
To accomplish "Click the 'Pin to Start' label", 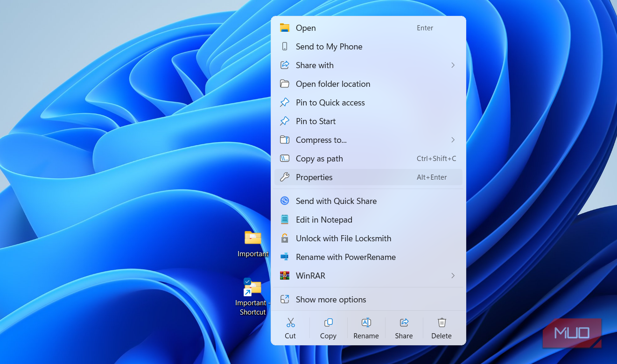I will (316, 121).
